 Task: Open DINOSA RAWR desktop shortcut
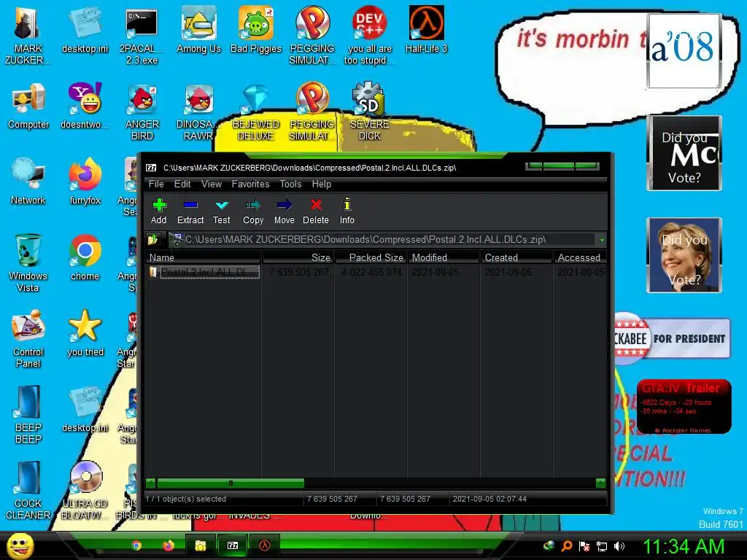(x=198, y=112)
